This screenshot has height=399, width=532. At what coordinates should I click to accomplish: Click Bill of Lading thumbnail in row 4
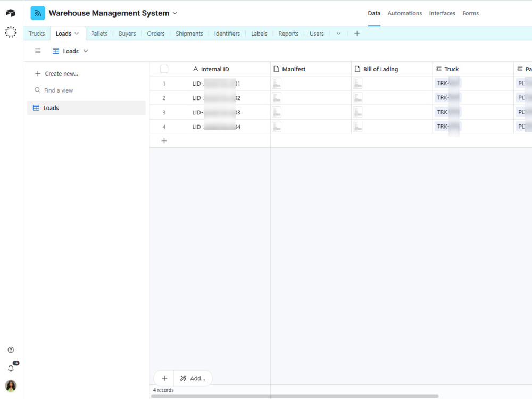click(358, 127)
